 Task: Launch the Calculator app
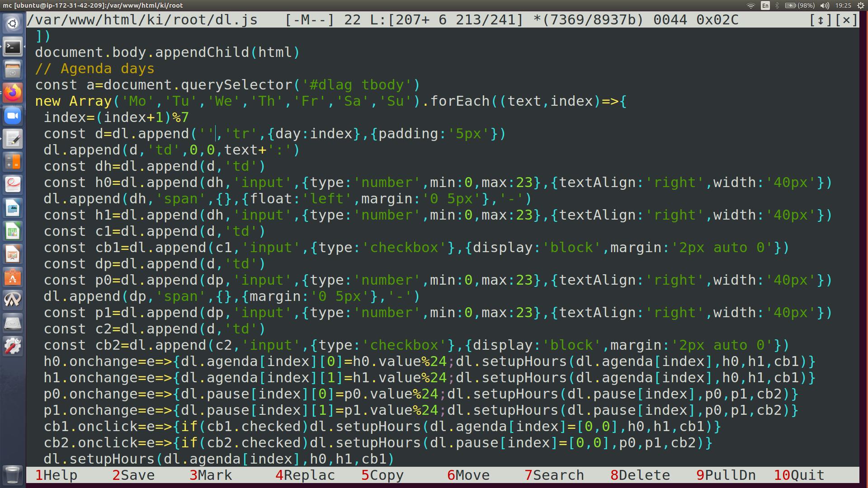pos(13,161)
